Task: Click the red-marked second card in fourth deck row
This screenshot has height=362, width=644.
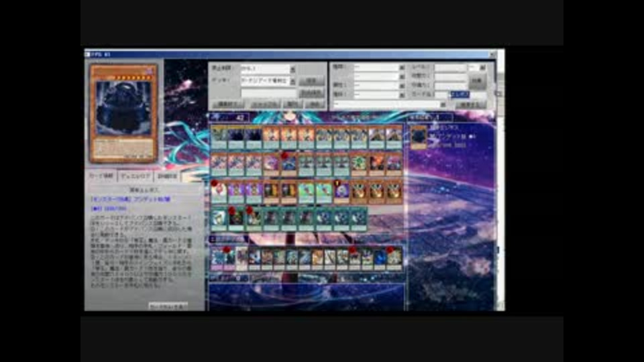Action: click(x=235, y=220)
